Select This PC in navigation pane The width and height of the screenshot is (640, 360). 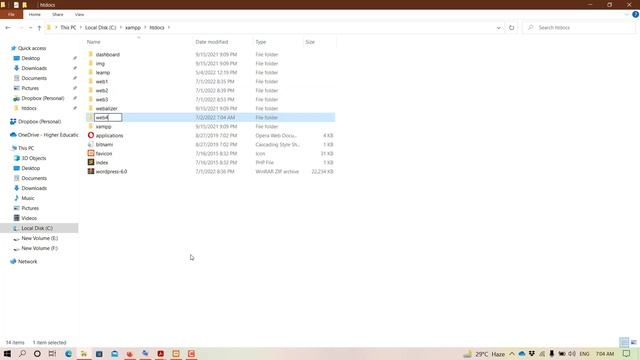point(26,148)
